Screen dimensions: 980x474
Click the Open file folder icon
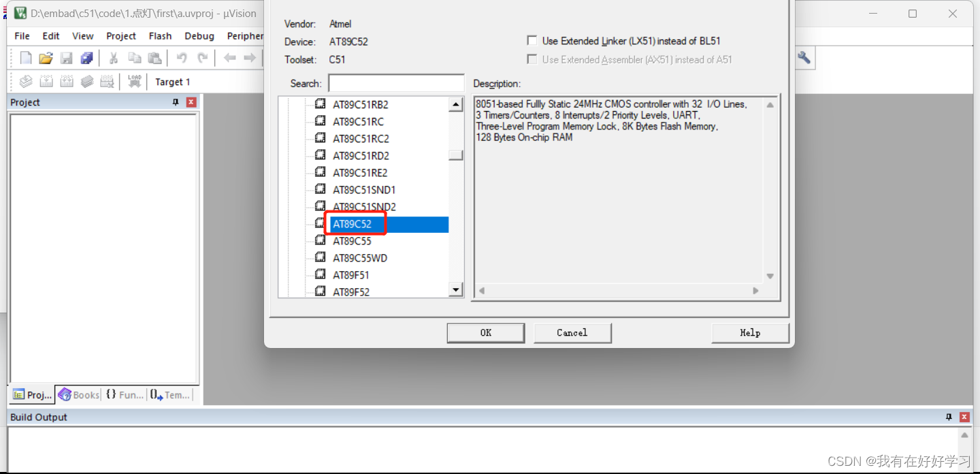point(46,58)
